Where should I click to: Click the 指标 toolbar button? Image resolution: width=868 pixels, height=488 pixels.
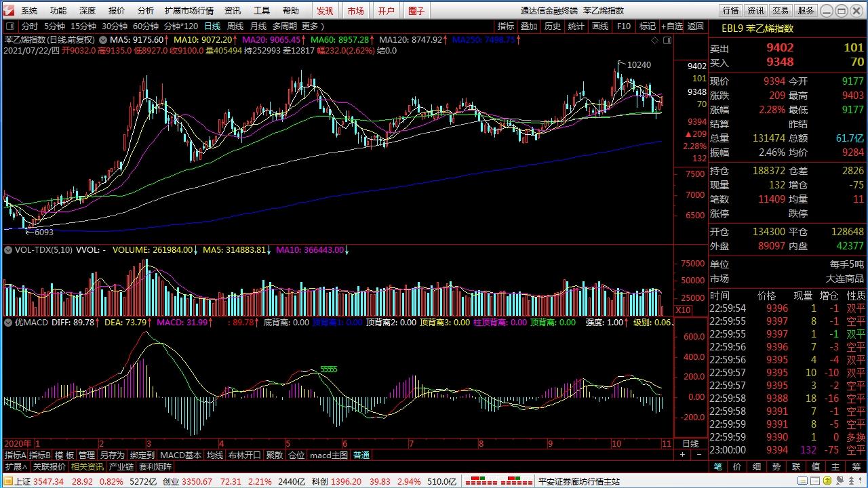tap(506, 26)
